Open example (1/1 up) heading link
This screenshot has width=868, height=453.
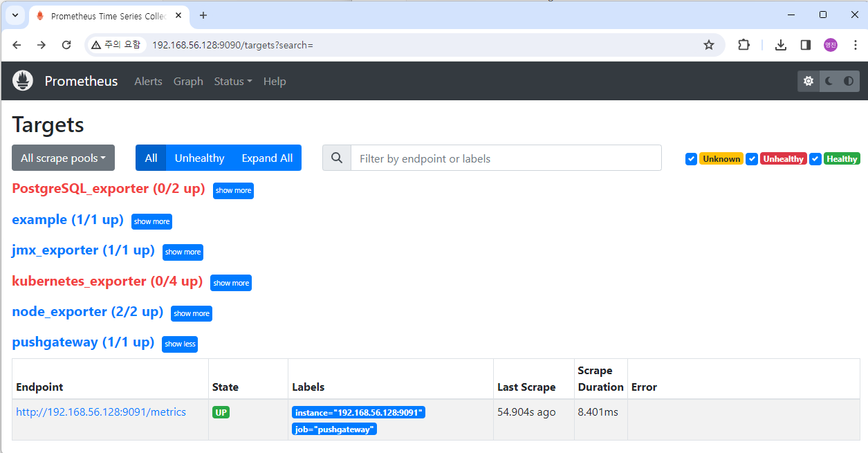[68, 219]
